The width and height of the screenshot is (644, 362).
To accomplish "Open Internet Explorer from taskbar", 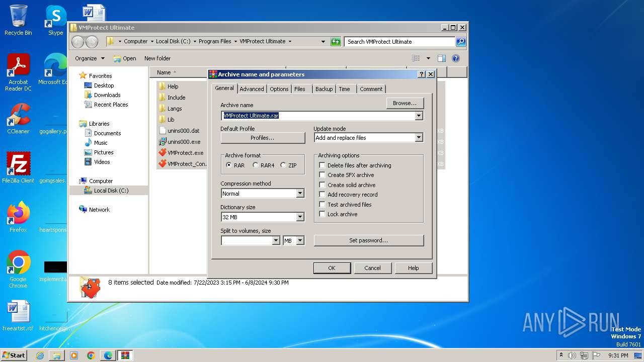I will click(x=40, y=355).
